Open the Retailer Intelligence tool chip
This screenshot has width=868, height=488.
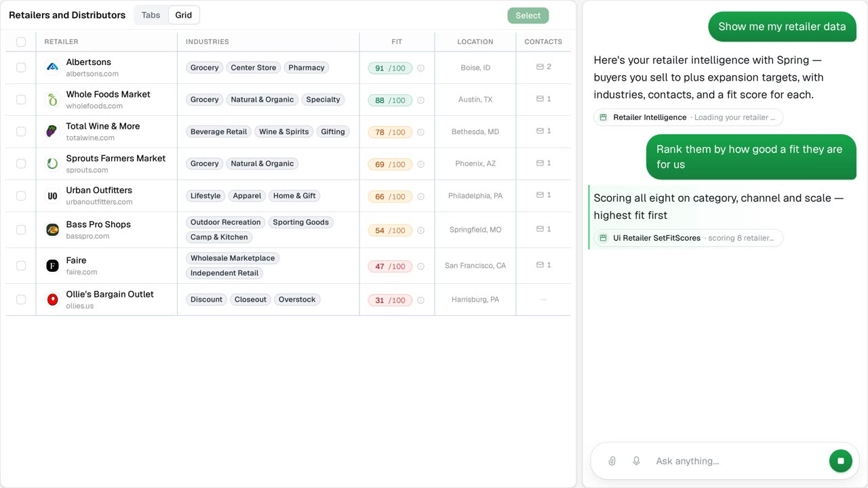coord(688,117)
